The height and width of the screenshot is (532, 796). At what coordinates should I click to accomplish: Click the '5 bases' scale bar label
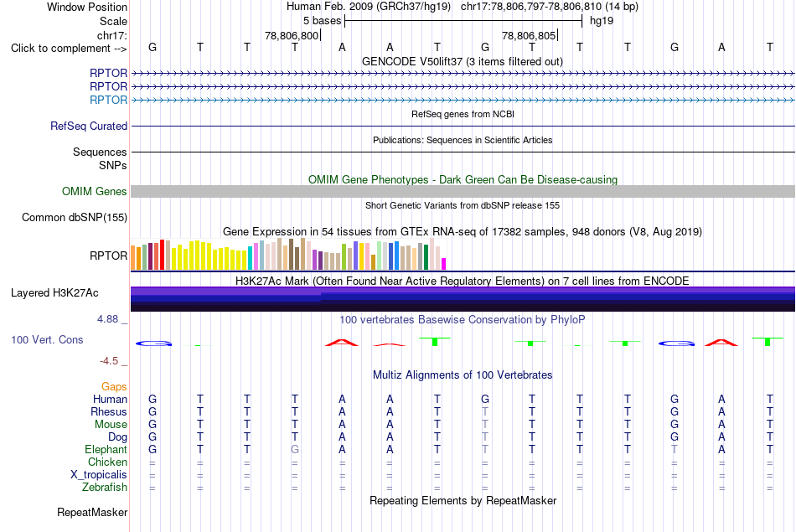(322, 21)
